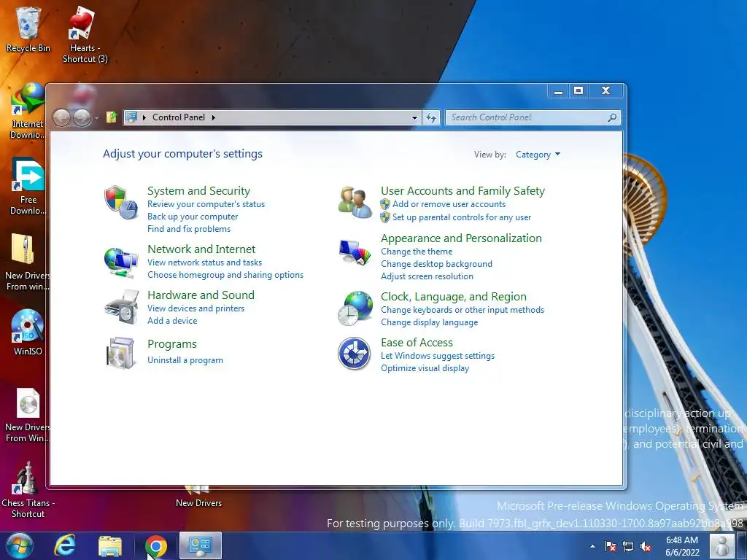Click the Action Center flag tray icon
The image size is (747, 560).
click(611, 547)
